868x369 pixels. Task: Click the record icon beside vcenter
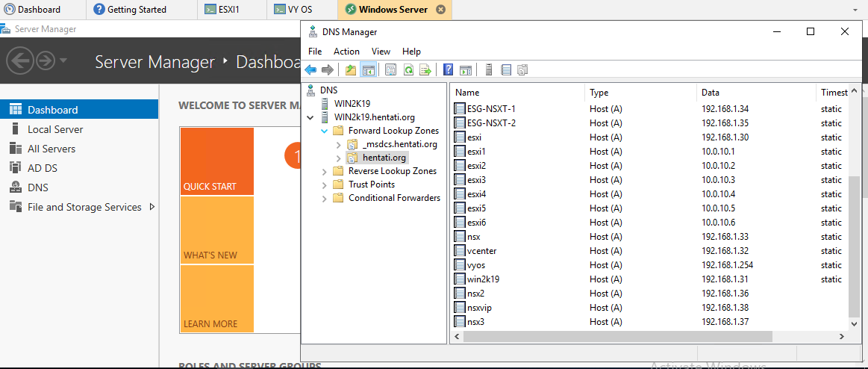(460, 251)
